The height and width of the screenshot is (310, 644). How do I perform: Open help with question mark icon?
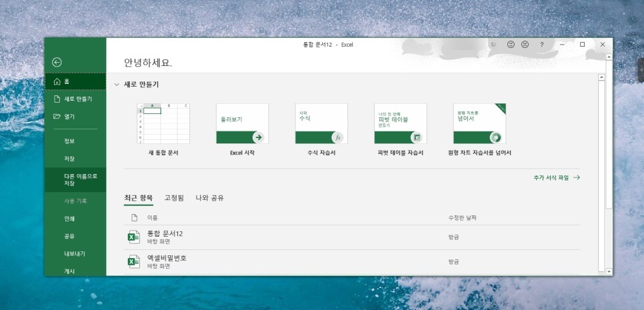coord(542,45)
